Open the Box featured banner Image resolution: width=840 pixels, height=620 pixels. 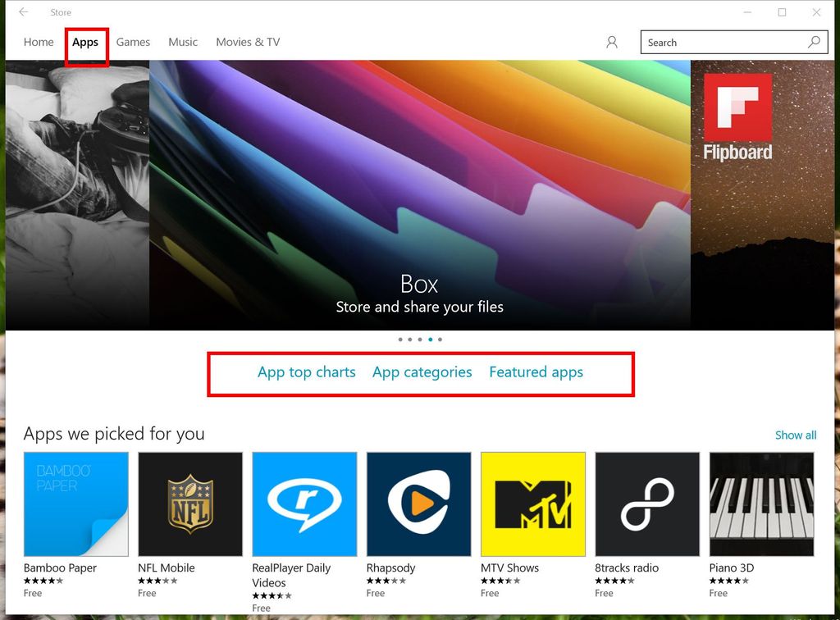coord(419,197)
